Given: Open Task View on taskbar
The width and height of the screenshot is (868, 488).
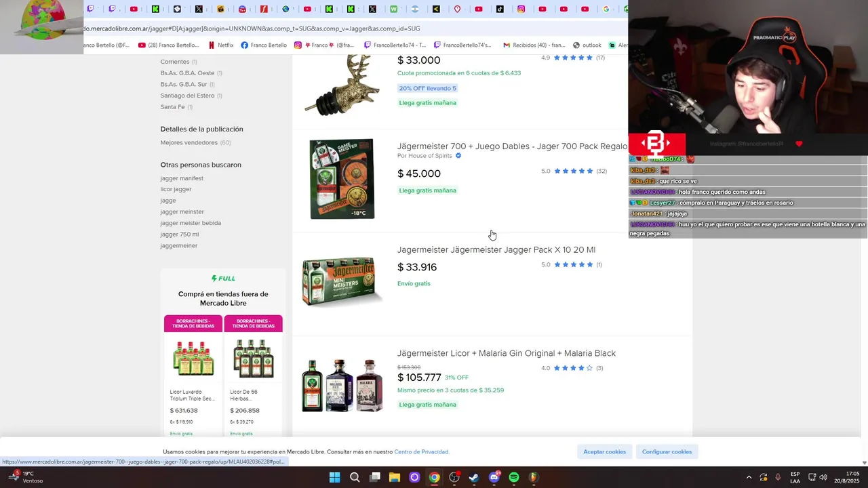Looking at the screenshot, I should click(x=374, y=477).
